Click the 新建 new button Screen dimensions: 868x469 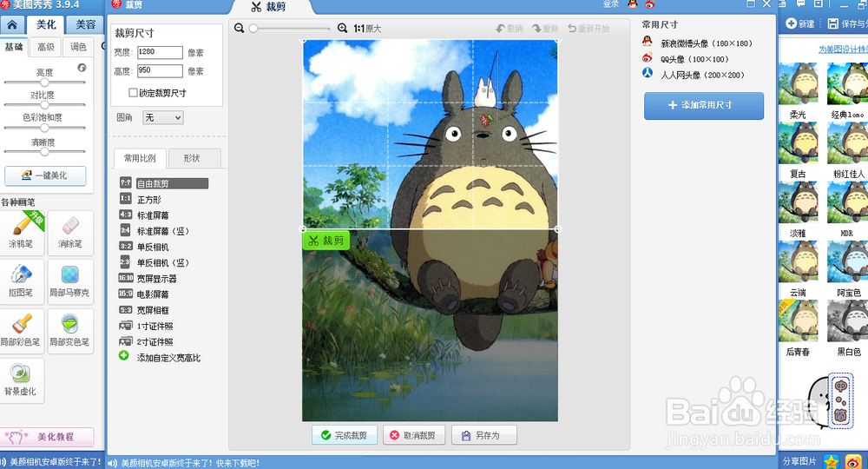pyautogui.click(x=800, y=23)
